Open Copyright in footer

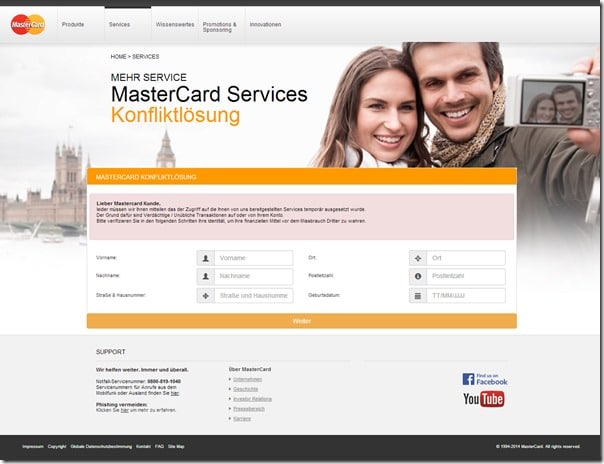click(57, 447)
